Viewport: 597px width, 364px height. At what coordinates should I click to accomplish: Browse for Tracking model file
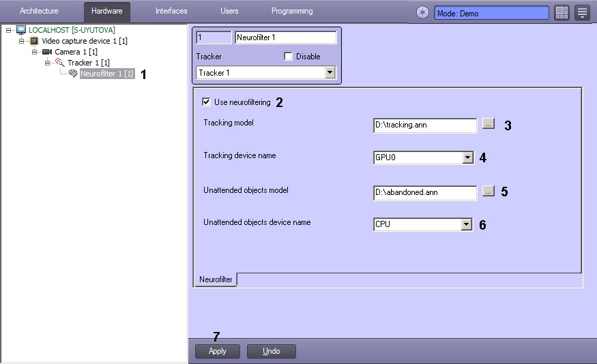[x=488, y=123]
